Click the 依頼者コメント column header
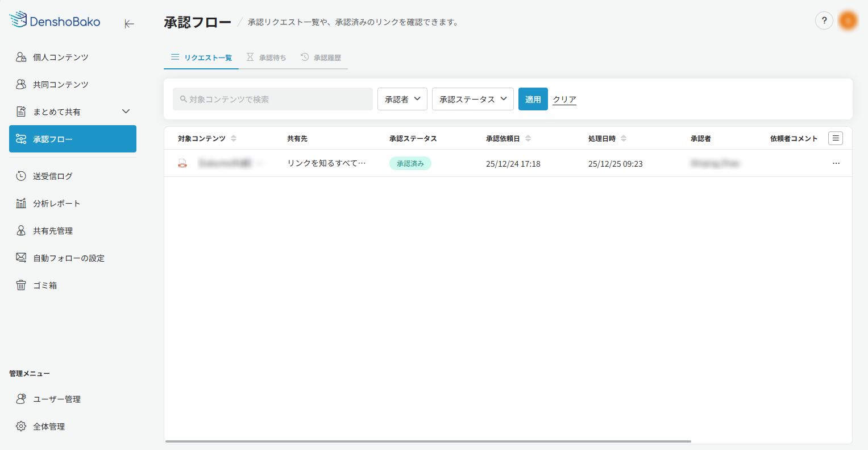This screenshot has width=868, height=450. tap(794, 138)
